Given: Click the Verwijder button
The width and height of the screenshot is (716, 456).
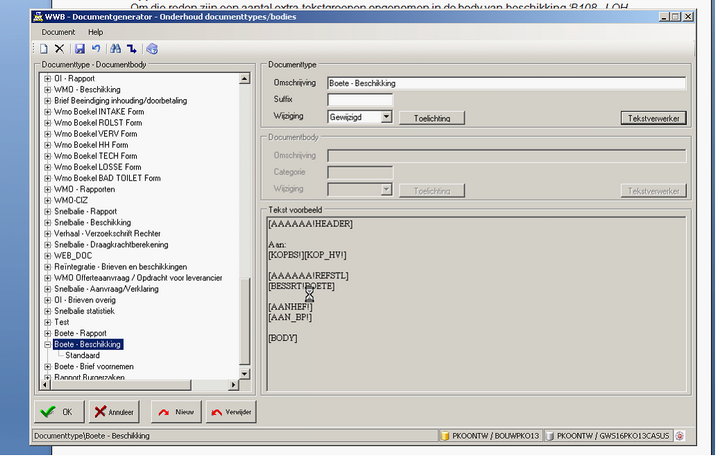Looking at the screenshot, I should pyautogui.click(x=231, y=412).
